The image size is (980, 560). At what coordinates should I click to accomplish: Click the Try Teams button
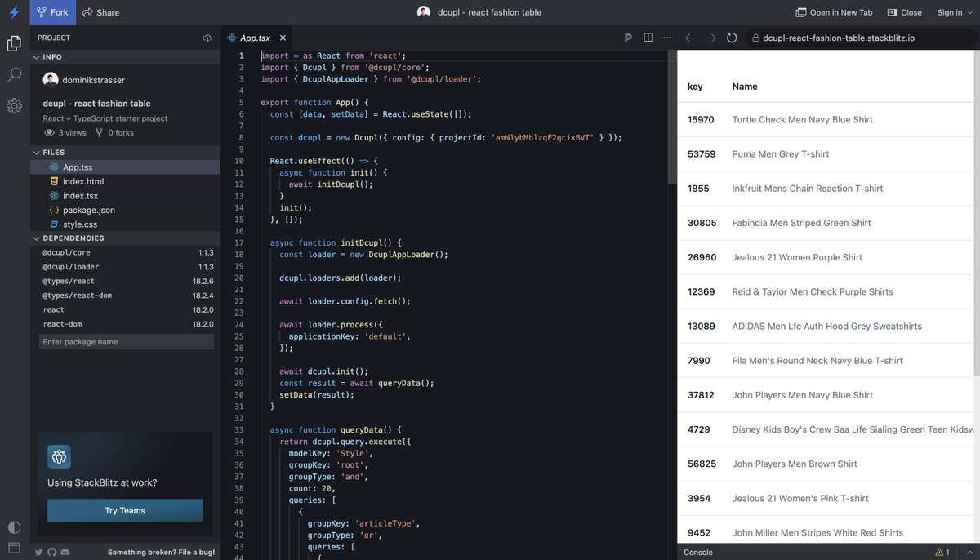click(125, 510)
